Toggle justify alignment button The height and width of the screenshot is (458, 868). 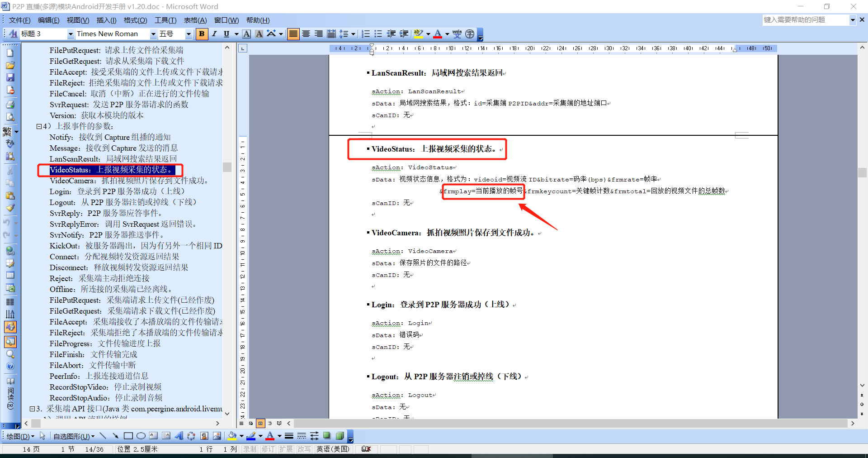tap(293, 34)
